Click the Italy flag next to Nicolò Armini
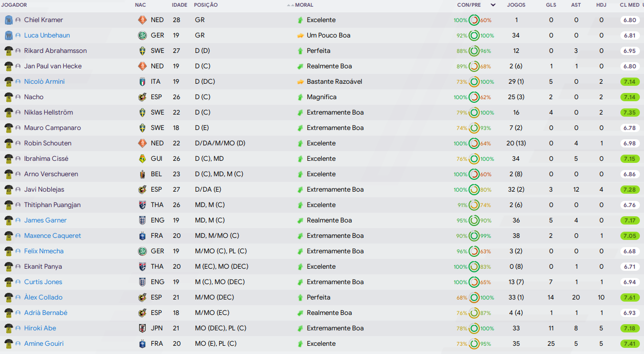 (x=142, y=82)
